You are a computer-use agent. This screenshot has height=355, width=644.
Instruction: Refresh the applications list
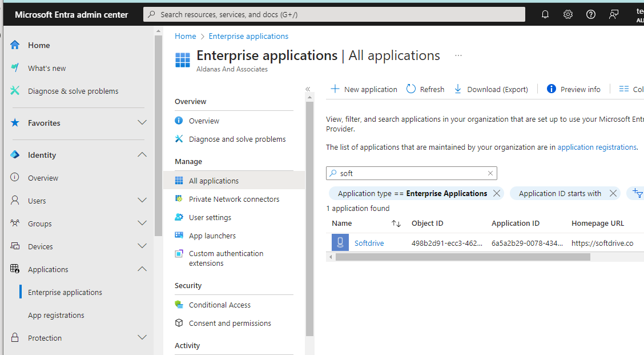(x=425, y=89)
